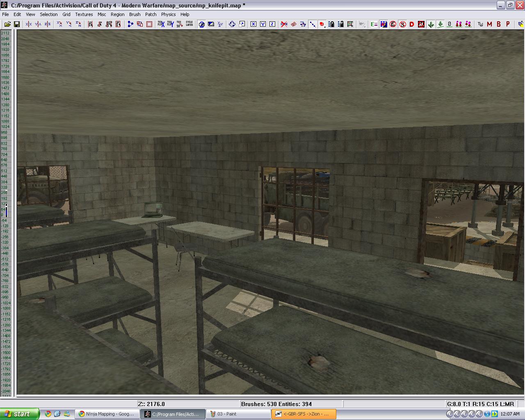Viewport: 525px width, 420px height.
Task: Open a map file with the folder icon
Action: click(7, 24)
